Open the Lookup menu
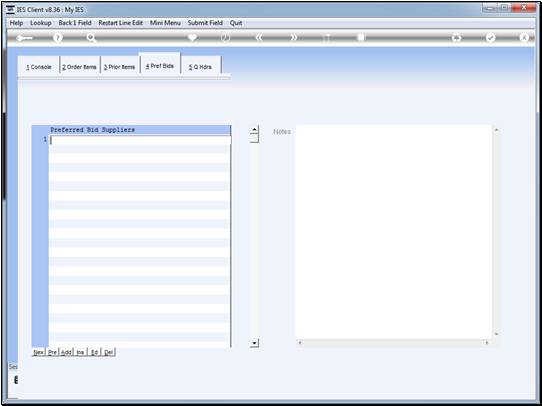 click(41, 23)
